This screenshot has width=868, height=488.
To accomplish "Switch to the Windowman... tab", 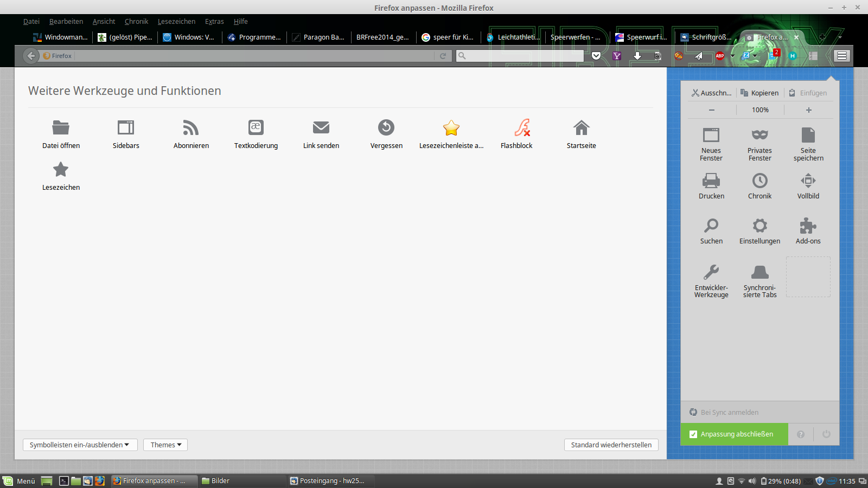I will [60, 37].
